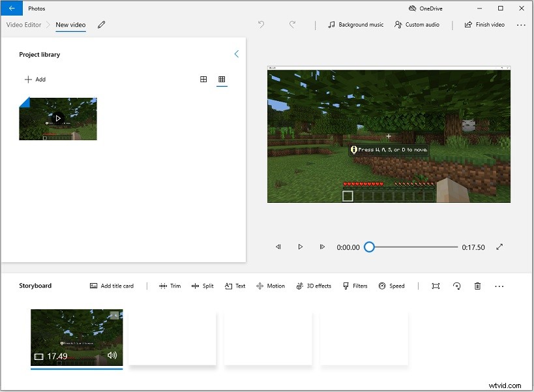Delete the selected storyboard clip
Image resolution: width=534 pixels, height=392 pixels.
click(x=478, y=286)
